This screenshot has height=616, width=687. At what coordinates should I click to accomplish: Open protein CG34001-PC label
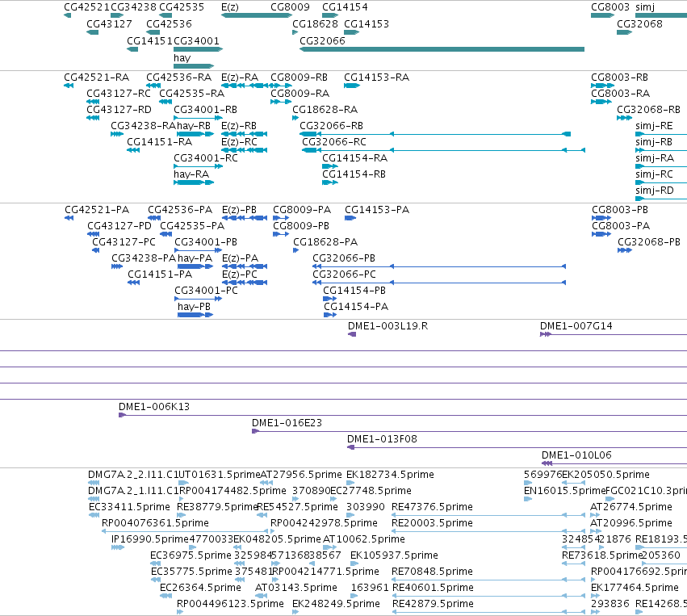point(206,291)
